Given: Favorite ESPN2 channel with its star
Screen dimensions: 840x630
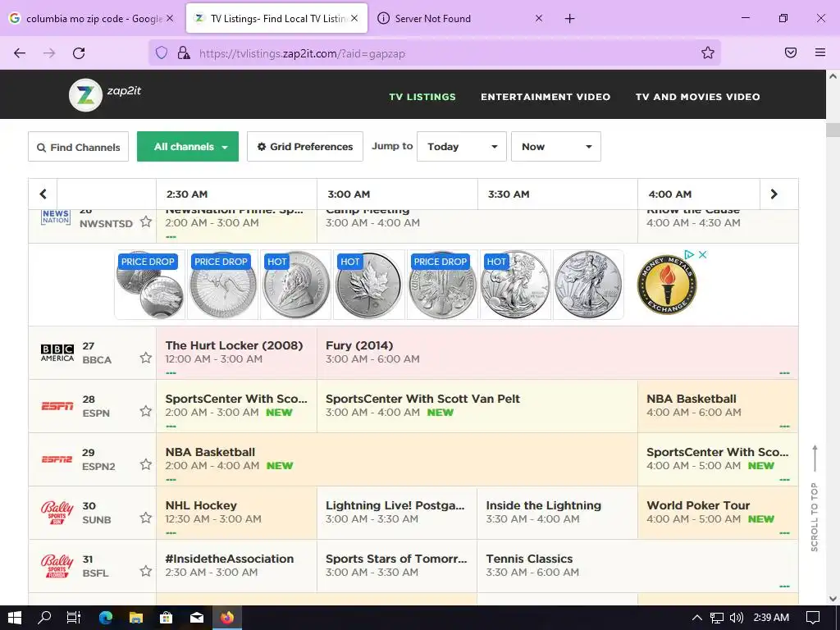Looking at the screenshot, I should point(146,464).
